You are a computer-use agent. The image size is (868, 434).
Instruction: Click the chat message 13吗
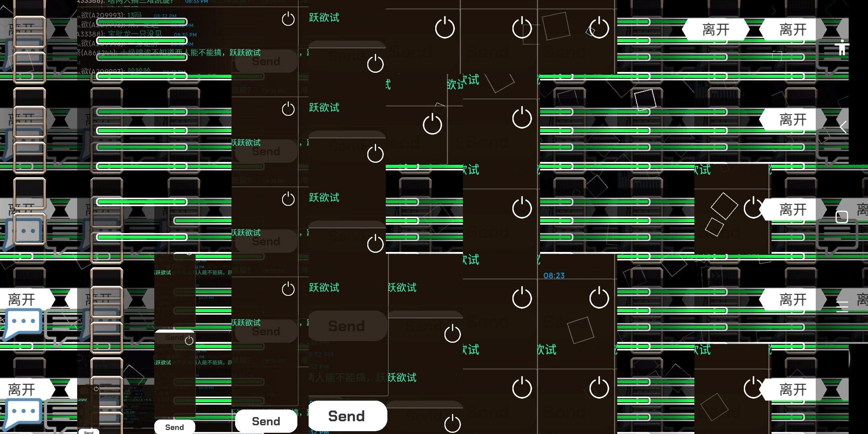tap(134, 15)
